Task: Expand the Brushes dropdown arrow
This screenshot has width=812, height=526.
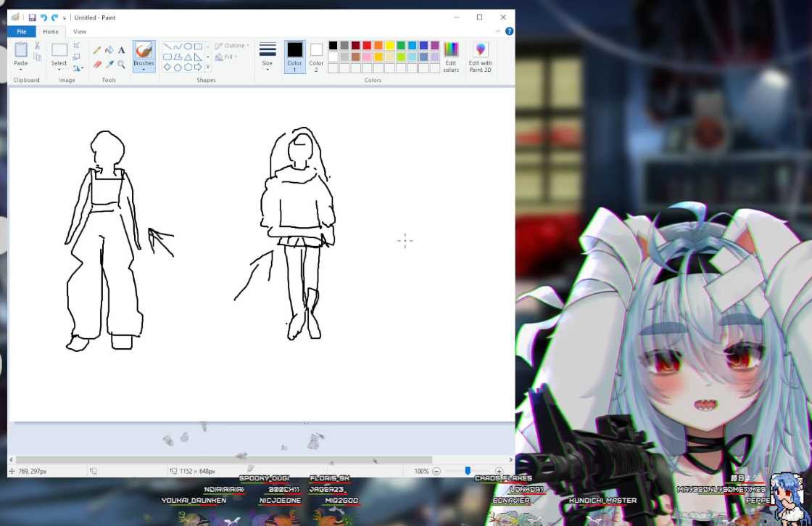Action: [x=144, y=70]
